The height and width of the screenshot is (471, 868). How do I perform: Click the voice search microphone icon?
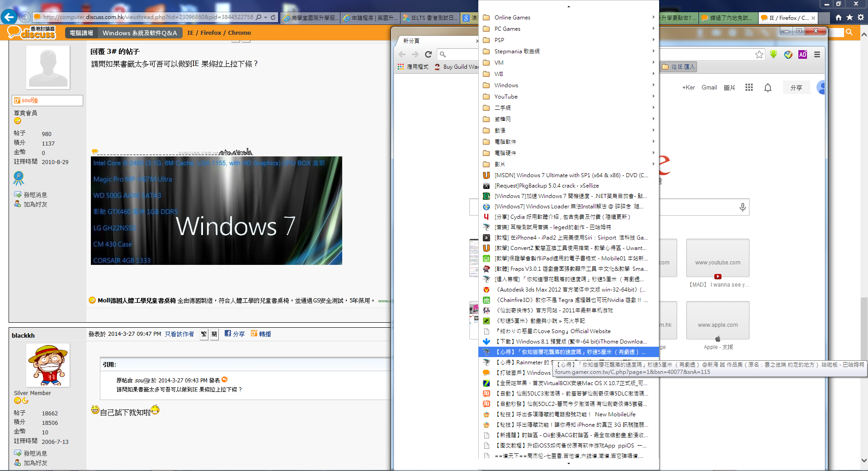coord(742,207)
